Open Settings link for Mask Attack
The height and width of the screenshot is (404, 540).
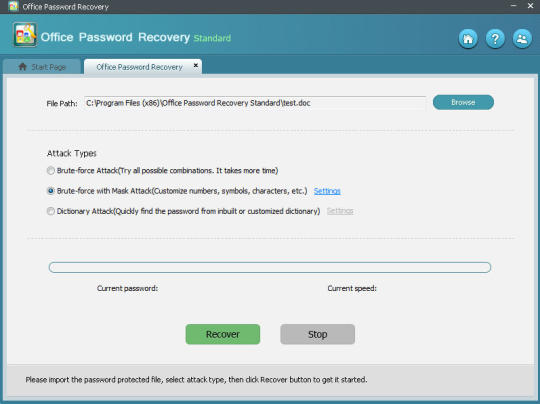(327, 191)
